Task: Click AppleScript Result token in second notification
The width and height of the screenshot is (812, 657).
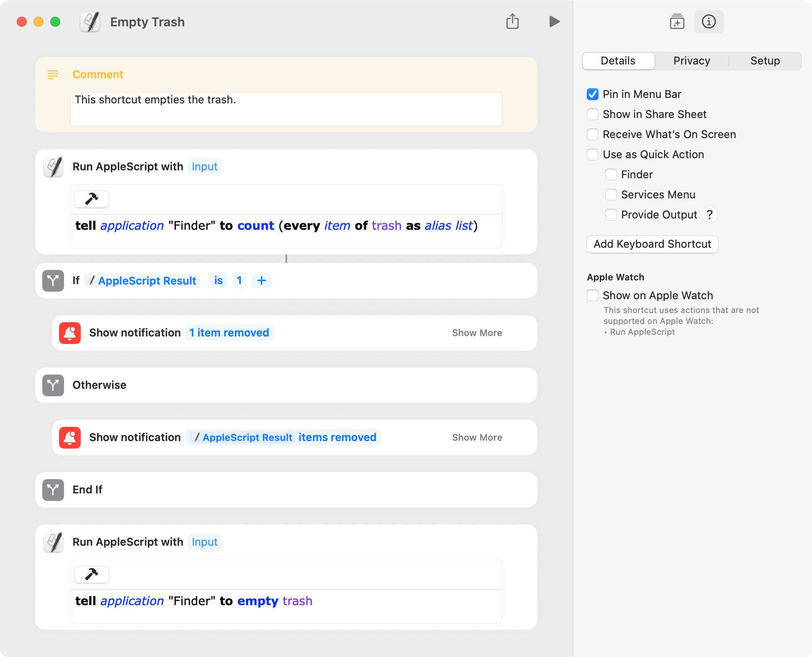Action: coord(243,437)
